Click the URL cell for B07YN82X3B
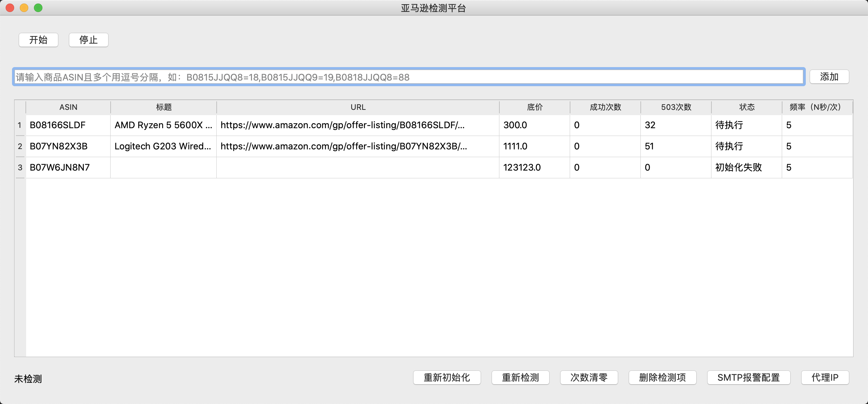The image size is (868, 404). [x=358, y=146]
